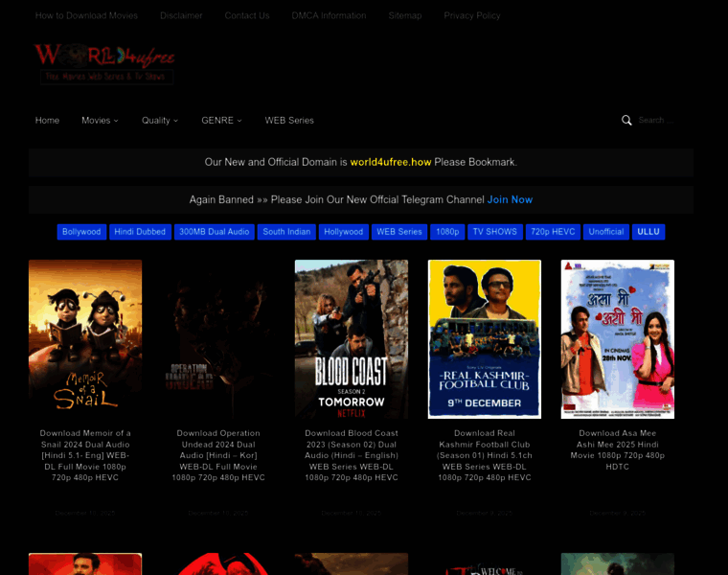728x575 pixels.
Task: Open the Blood Coast Season 2 poster
Action: pyautogui.click(x=351, y=338)
